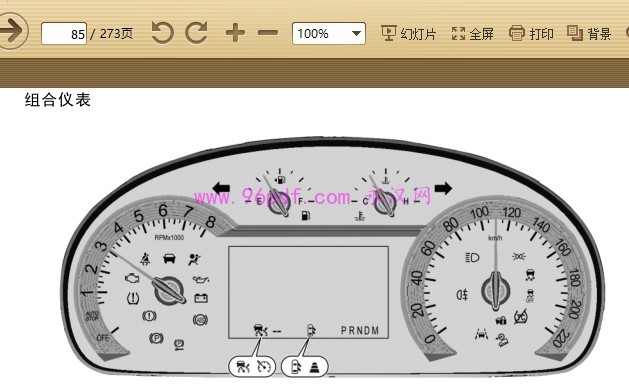The height and width of the screenshot is (387, 629).
Task: Click the RPMx1000 label
Action: click(169, 237)
